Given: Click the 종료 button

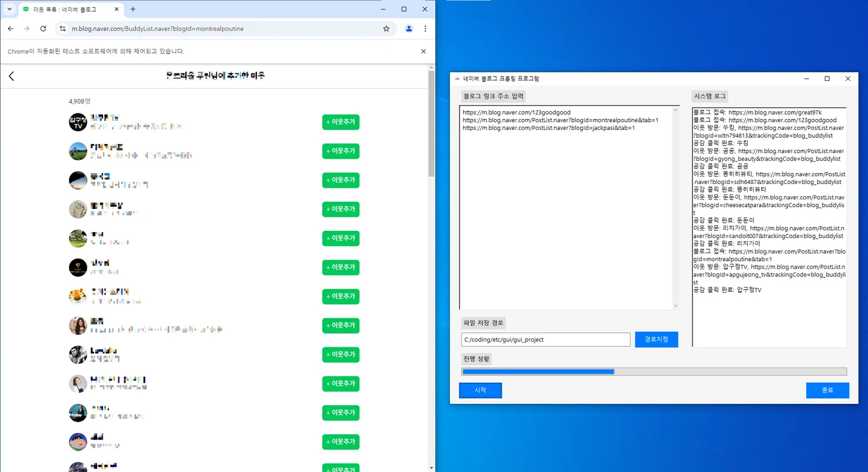Looking at the screenshot, I should pyautogui.click(x=827, y=390).
